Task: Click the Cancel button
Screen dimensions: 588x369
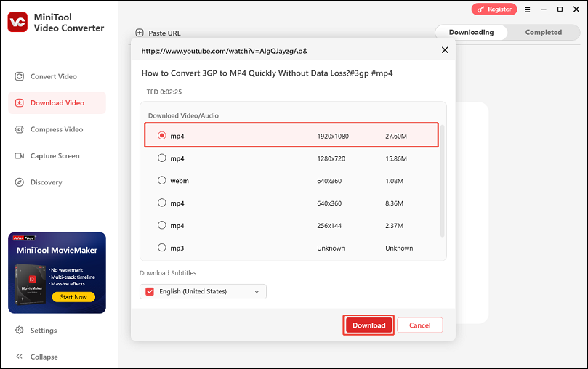Action: [x=419, y=325]
